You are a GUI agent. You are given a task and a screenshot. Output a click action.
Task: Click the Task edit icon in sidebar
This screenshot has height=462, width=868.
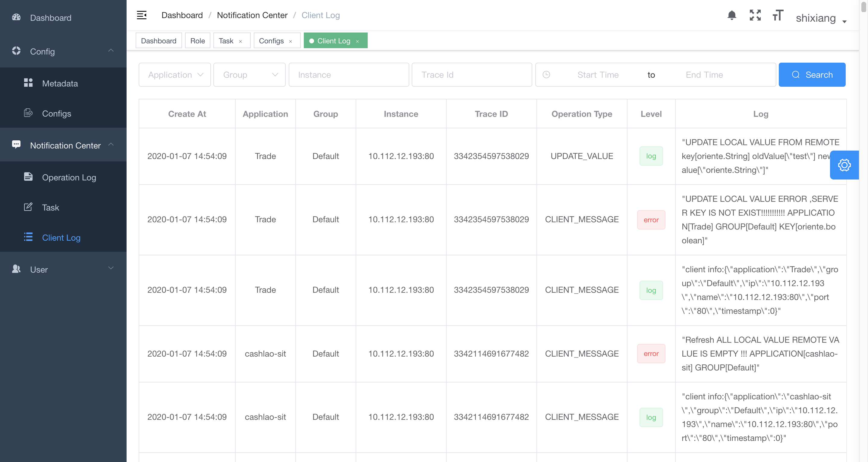[x=28, y=207]
